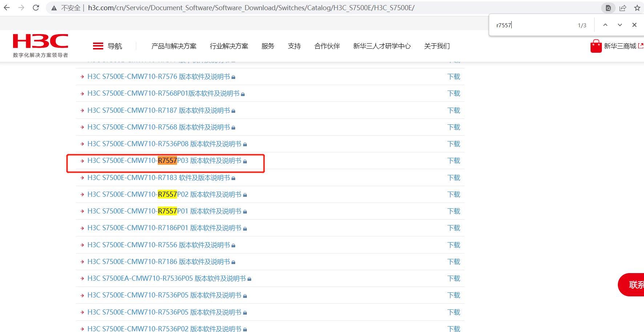Open the hamburger navigation menu icon
The width and height of the screenshot is (644, 332).
tap(98, 46)
